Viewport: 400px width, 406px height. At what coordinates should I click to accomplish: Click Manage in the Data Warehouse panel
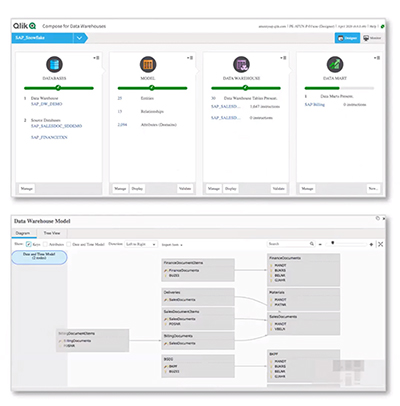click(214, 189)
